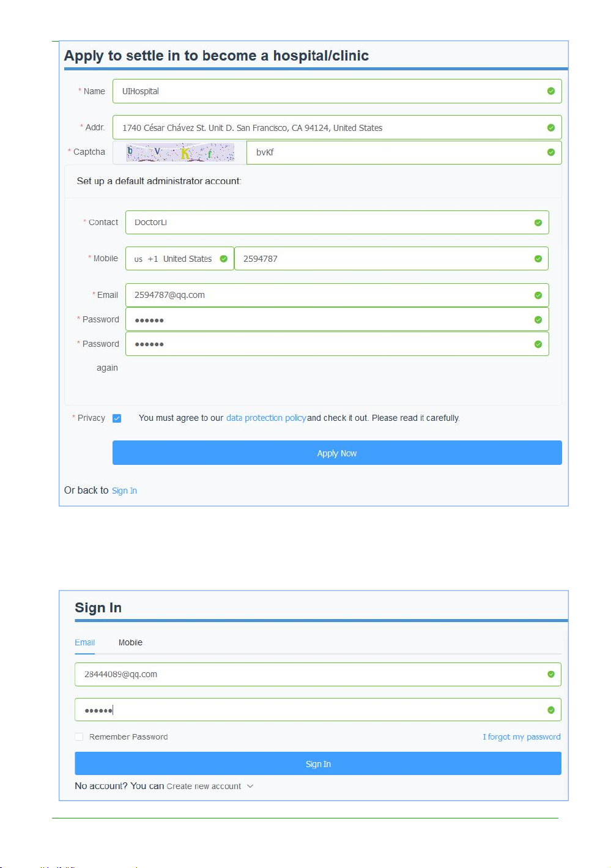
Task: Click the green check icon in Addr. field
Action: [x=551, y=128]
